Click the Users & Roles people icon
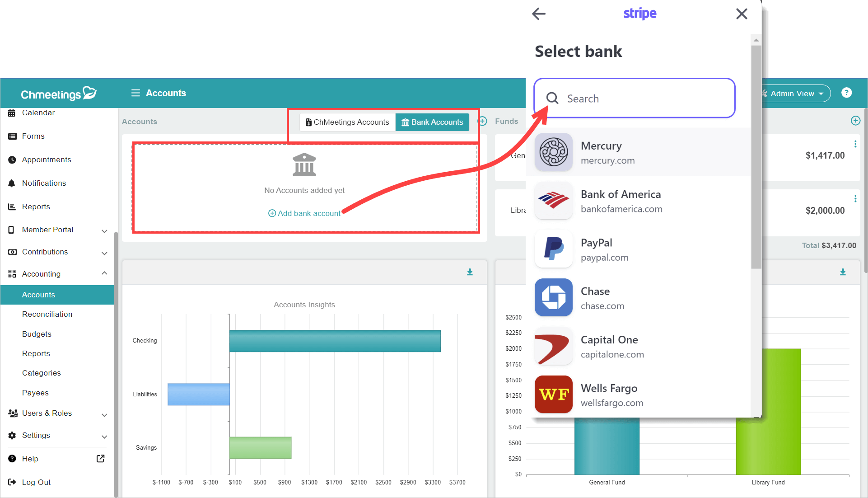 [x=12, y=413]
